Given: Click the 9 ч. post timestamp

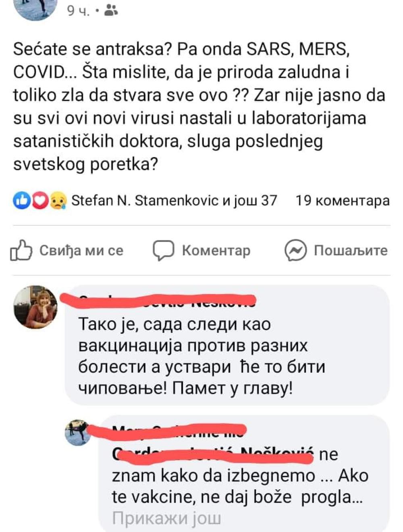Looking at the screenshot, I should tap(78, 11).
